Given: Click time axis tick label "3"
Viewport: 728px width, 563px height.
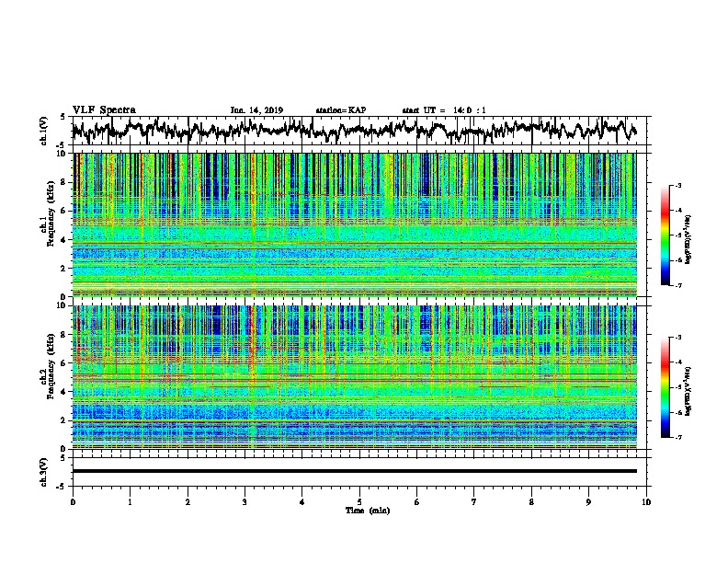Looking at the screenshot, I should click(x=245, y=501).
